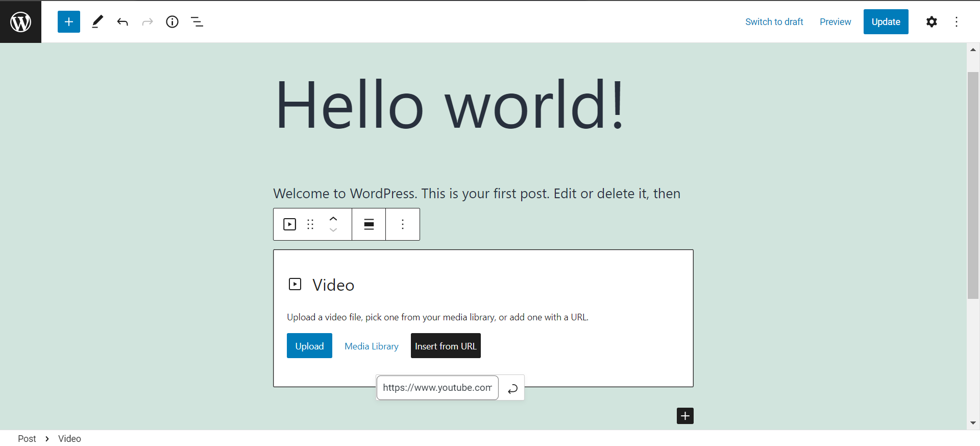Screen dimensions: 980x446
Task: Click the scrollbar down arrow
Action: click(x=973, y=423)
